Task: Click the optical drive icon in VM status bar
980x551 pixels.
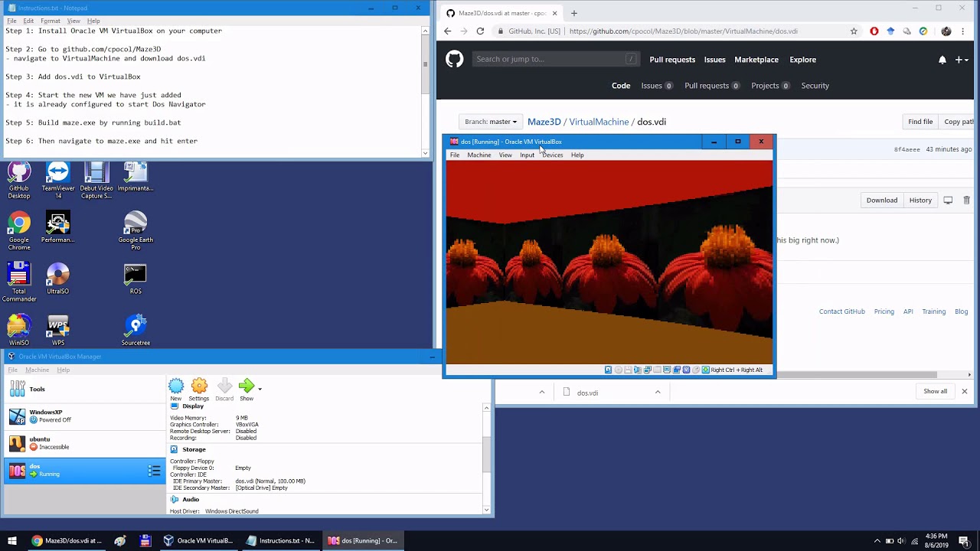Action: pos(619,370)
